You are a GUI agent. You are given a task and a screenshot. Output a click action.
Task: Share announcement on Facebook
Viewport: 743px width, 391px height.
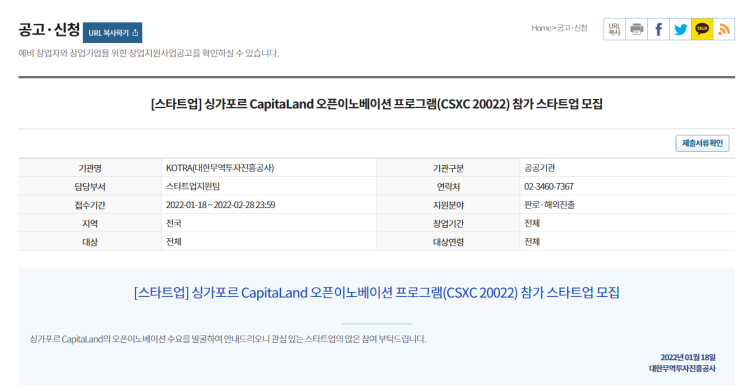658,29
